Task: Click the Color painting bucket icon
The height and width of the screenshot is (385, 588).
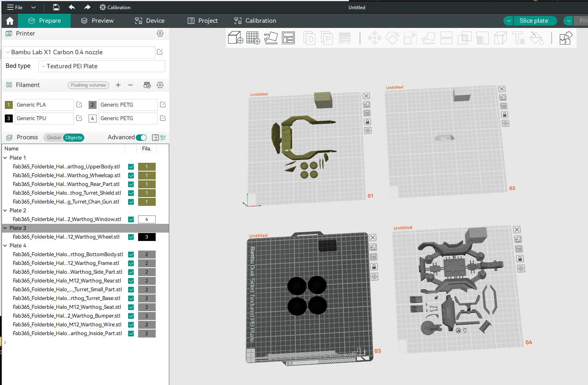Action: (537, 38)
